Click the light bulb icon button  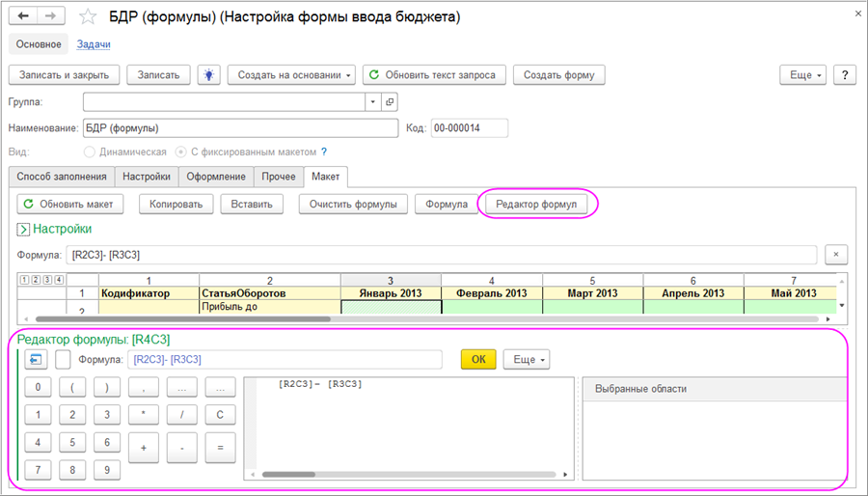click(x=208, y=75)
